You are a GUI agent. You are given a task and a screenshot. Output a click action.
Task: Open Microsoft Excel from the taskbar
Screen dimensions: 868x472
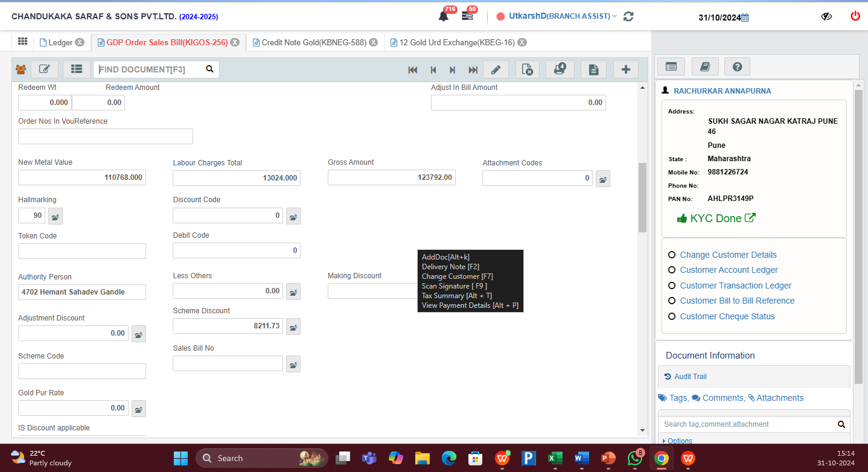(554, 458)
